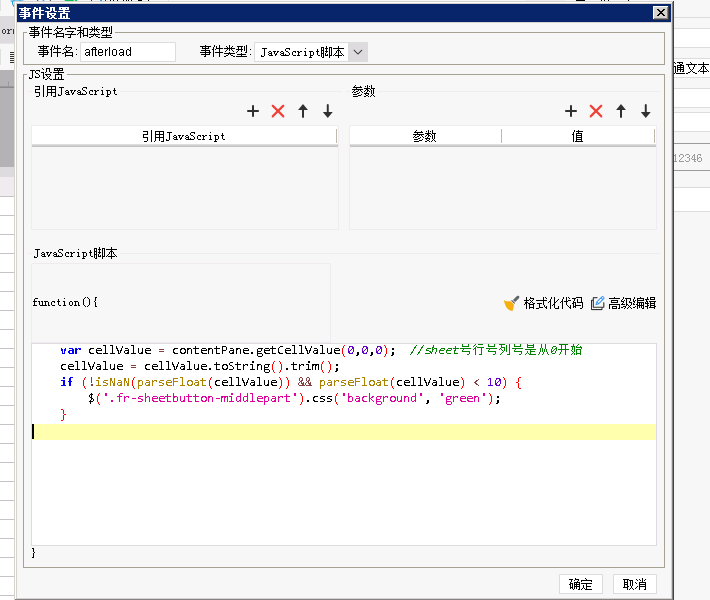Open the 事件类型 dropdown
This screenshot has height=600, width=710.
pyautogui.click(x=358, y=52)
